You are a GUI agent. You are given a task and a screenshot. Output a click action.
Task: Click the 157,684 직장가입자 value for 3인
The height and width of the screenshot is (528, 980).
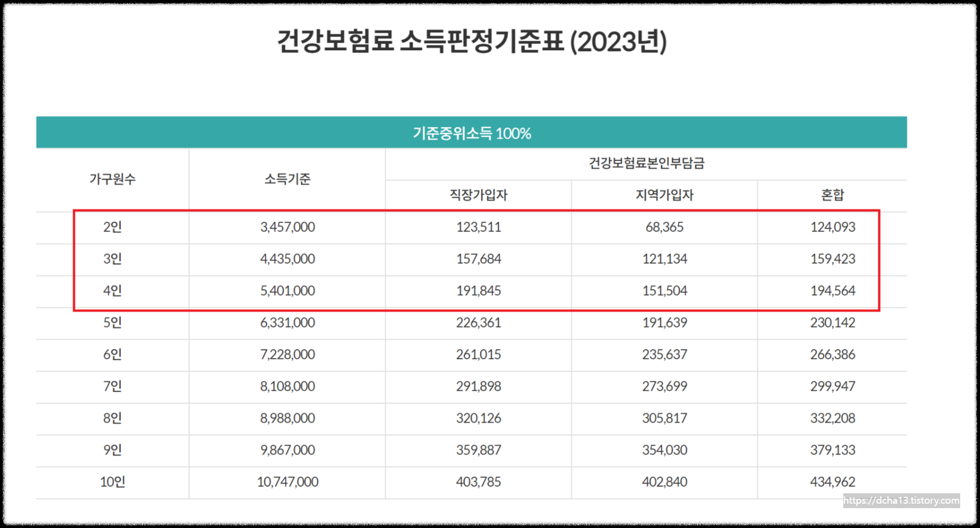click(478, 258)
